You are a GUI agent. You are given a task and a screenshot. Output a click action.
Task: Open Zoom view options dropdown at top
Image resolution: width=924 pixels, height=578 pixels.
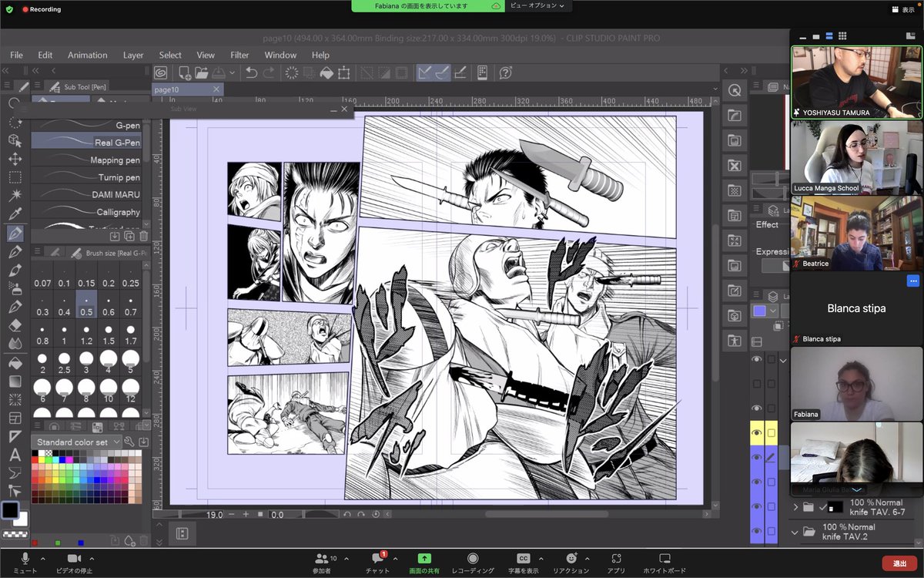click(x=538, y=5)
